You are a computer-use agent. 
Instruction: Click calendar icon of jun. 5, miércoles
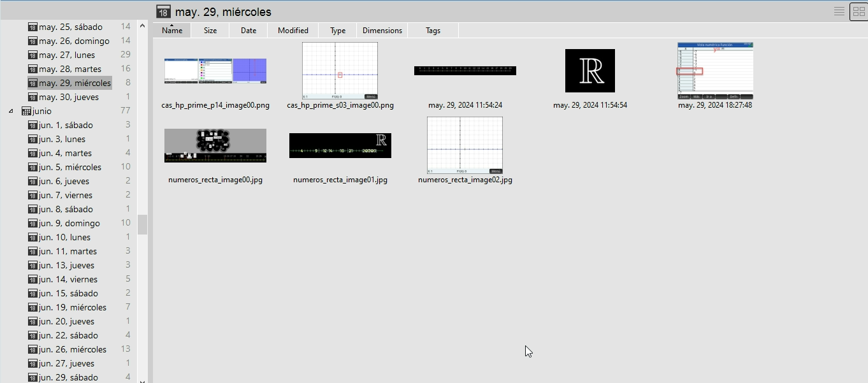(33, 167)
